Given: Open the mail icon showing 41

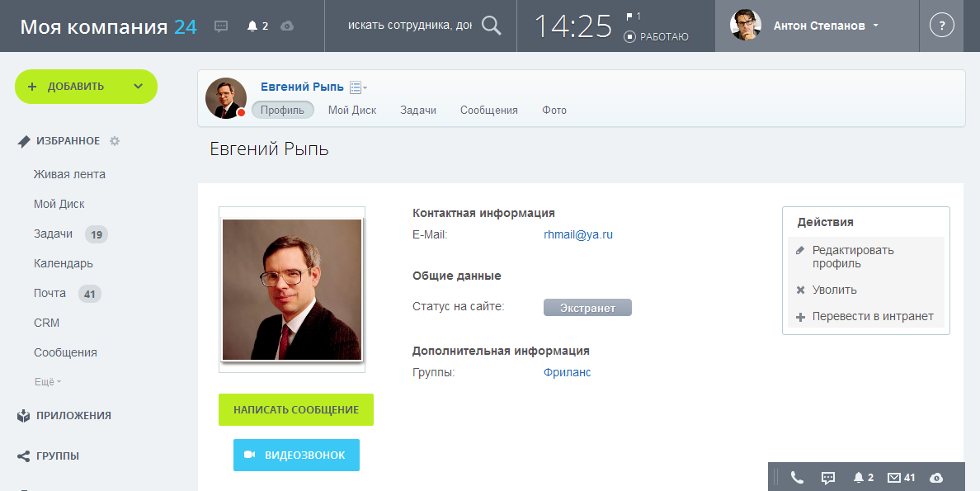Looking at the screenshot, I should 894,478.
